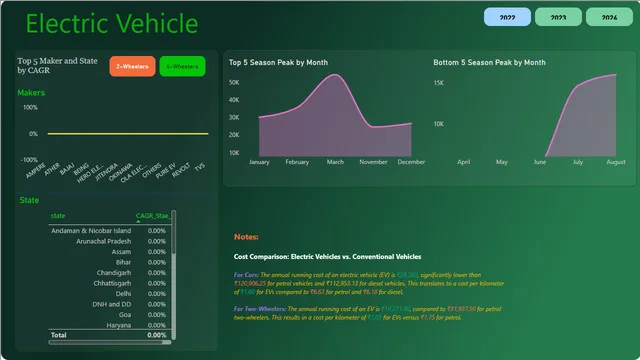Image resolution: width=640 pixels, height=360 pixels.
Task: Select the Andaman & Nicobar Island row
Action: point(109,231)
